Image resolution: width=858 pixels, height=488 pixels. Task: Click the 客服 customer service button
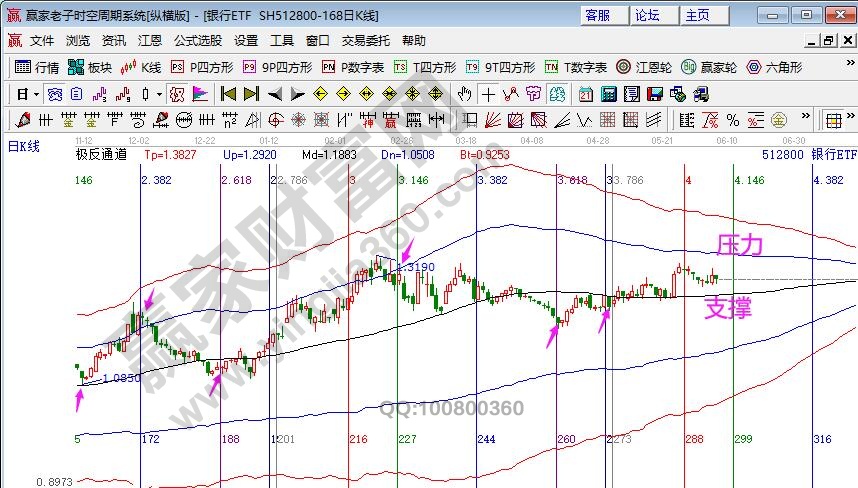point(597,15)
